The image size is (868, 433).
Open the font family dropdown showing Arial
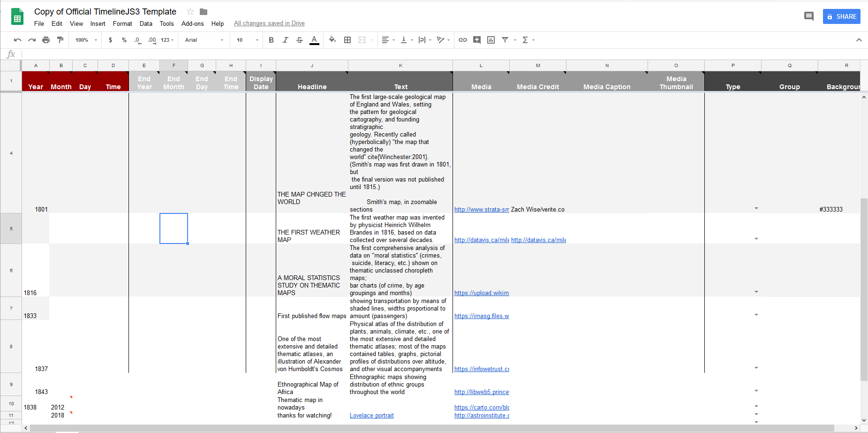pyautogui.click(x=203, y=40)
